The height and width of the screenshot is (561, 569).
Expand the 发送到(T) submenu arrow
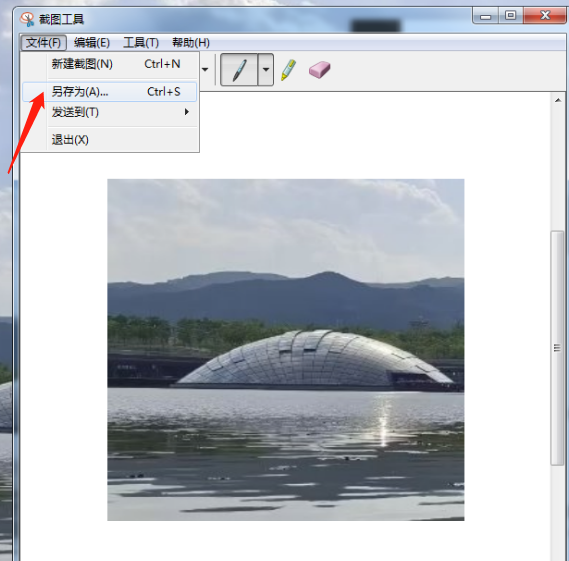[x=187, y=112]
